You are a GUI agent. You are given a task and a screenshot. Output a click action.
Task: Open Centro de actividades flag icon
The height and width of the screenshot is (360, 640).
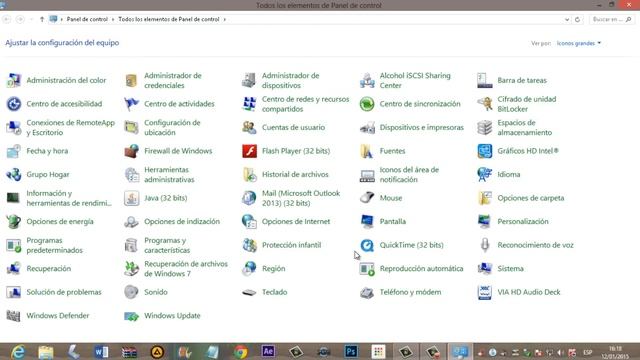pos(131,104)
